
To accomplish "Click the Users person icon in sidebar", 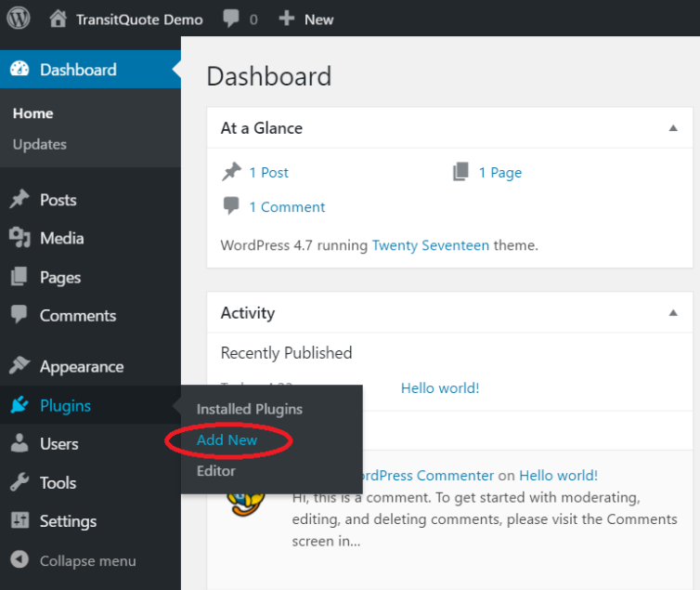I will tap(19, 443).
